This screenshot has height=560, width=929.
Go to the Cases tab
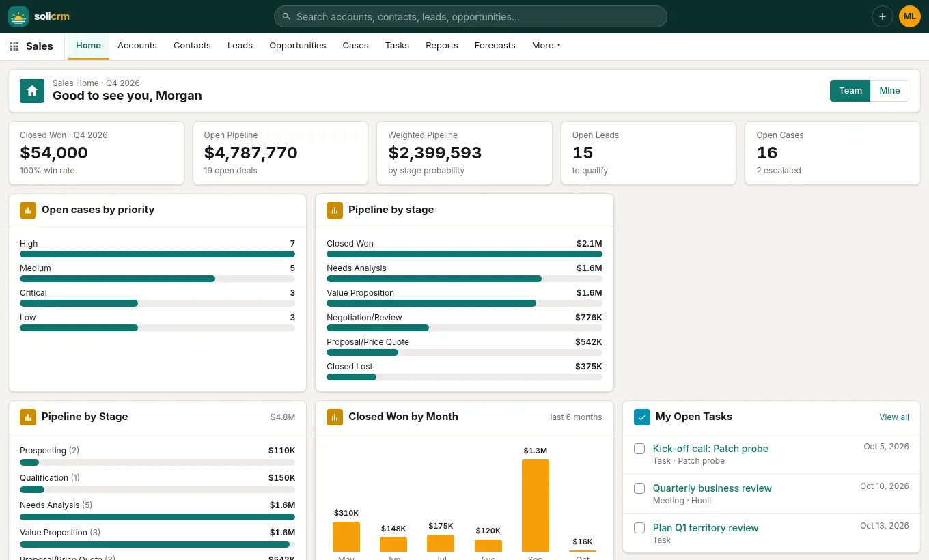pos(355,46)
